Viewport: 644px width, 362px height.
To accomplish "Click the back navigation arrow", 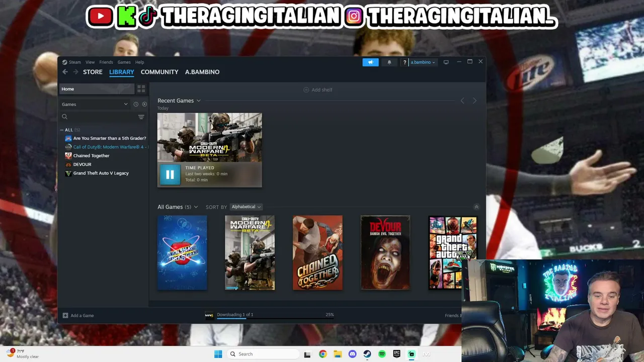I will point(65,72).
